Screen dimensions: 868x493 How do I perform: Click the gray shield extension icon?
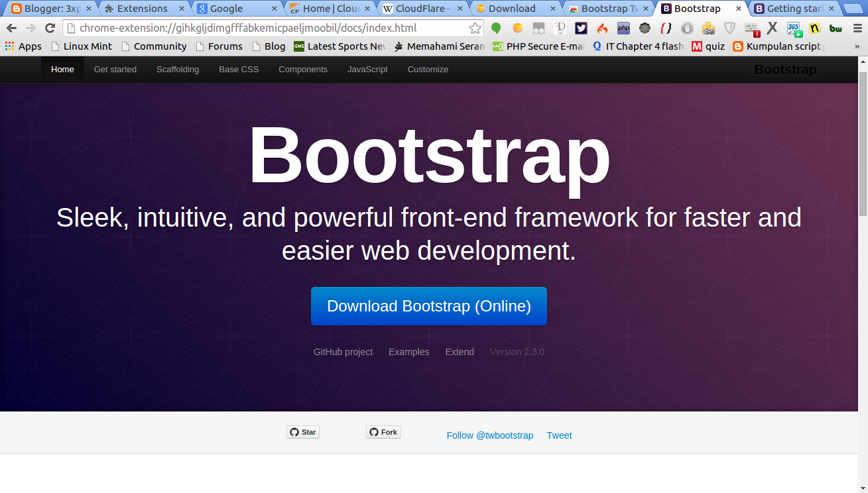729,28
